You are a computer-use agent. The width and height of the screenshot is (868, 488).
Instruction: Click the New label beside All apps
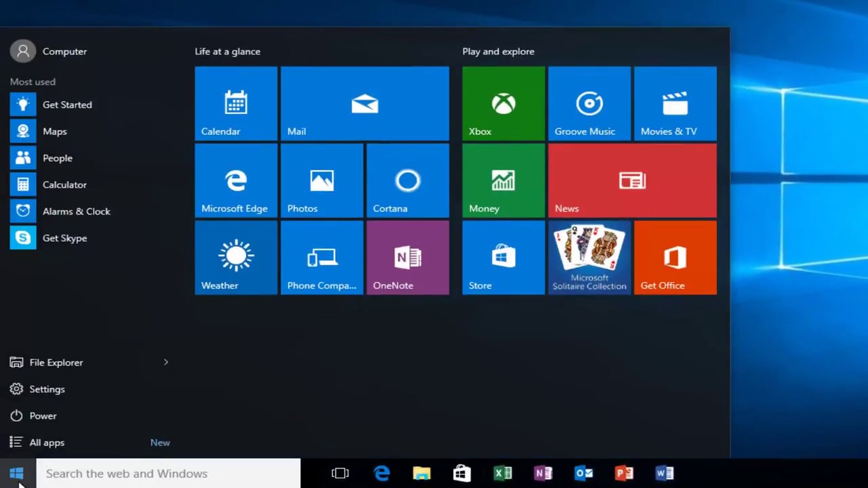[160, 443]
